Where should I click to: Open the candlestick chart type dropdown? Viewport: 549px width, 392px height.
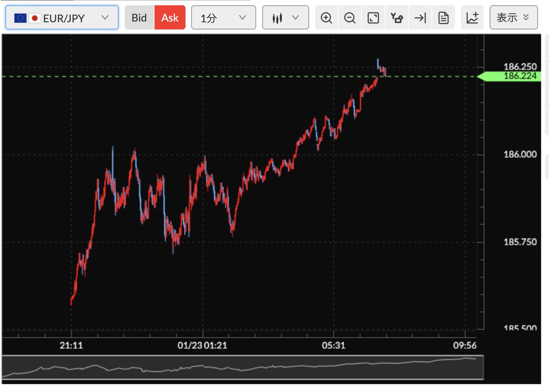pos(285,18)
